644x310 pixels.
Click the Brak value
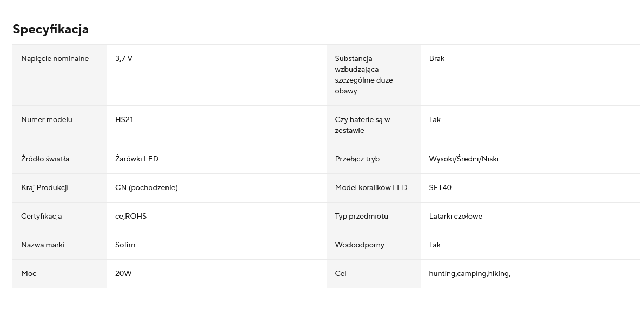pos(436,59)
